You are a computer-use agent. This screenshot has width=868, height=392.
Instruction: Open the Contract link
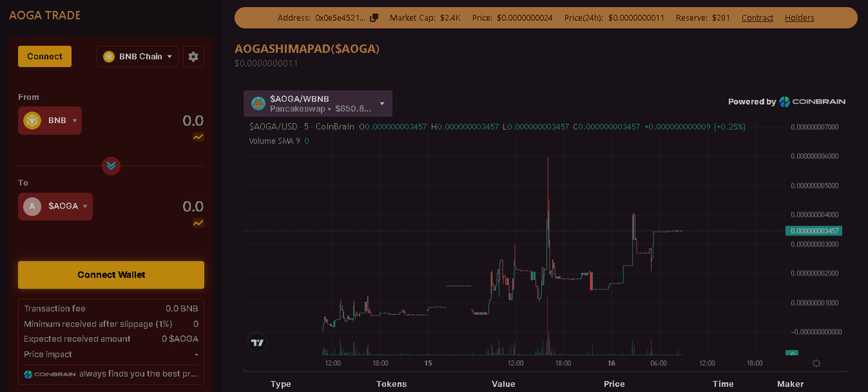757,18
